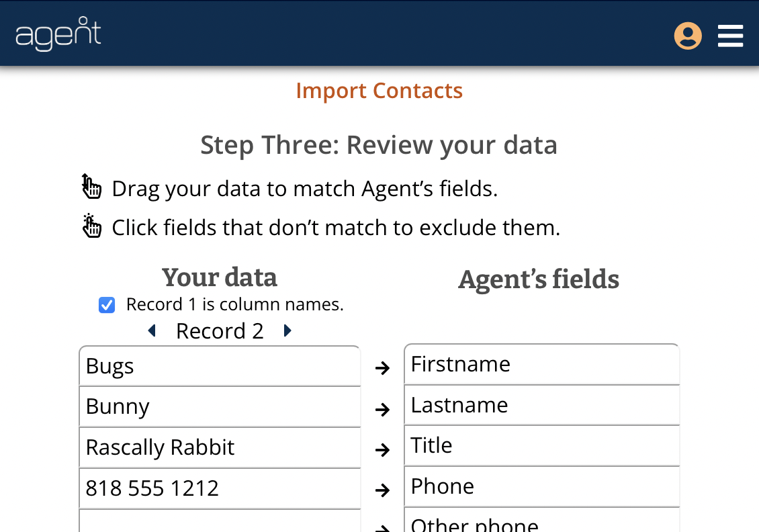Viewport: 759px width, 532px height.
Task: Open the hamburger menu
Action: coord(730,36)
